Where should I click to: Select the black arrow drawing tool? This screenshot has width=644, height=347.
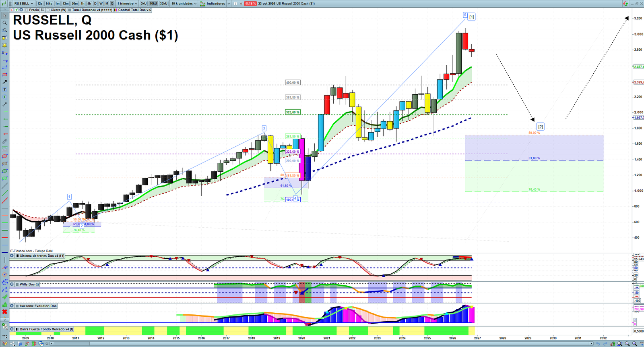point(4,82)
